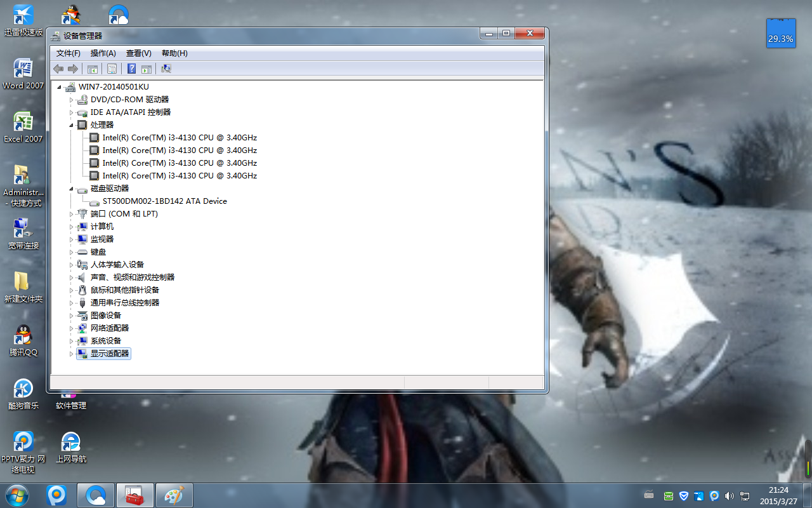Toggle the show/hide action pane toolbar icon
812x508 pixels.
coord(147,69)
